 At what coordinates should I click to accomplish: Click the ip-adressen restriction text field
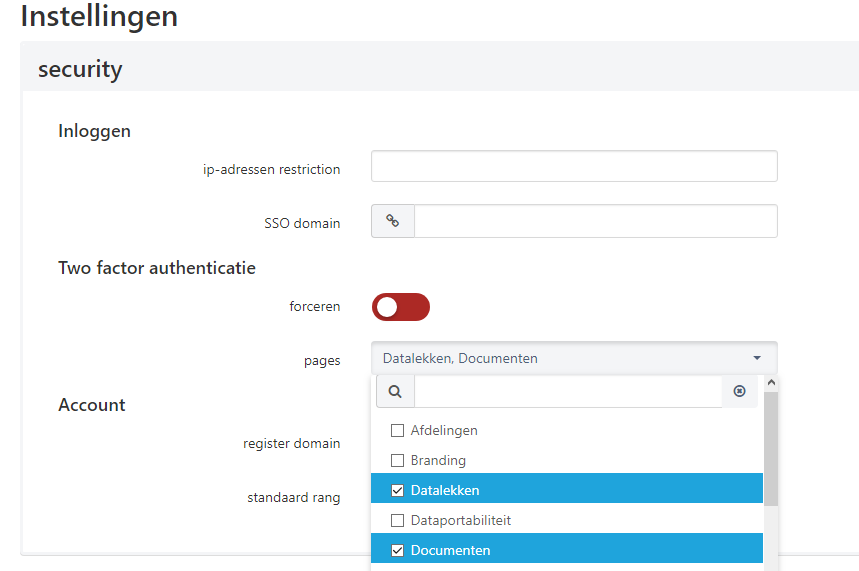click(574, 167)
